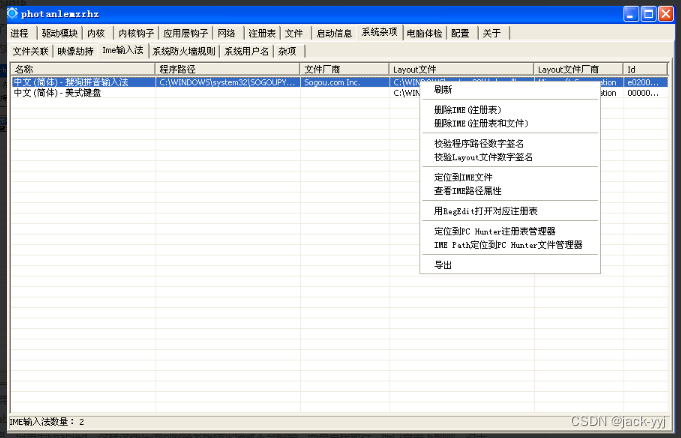The height and width of the screenshot is (438, 681).
Task: Open the 网络 tab
Action: [227, 33]
